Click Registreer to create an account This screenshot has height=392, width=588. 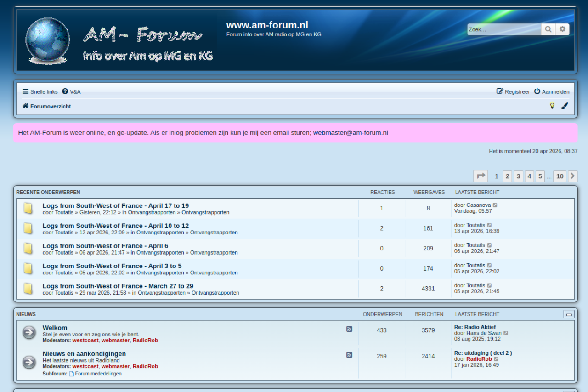click(513, 91)
